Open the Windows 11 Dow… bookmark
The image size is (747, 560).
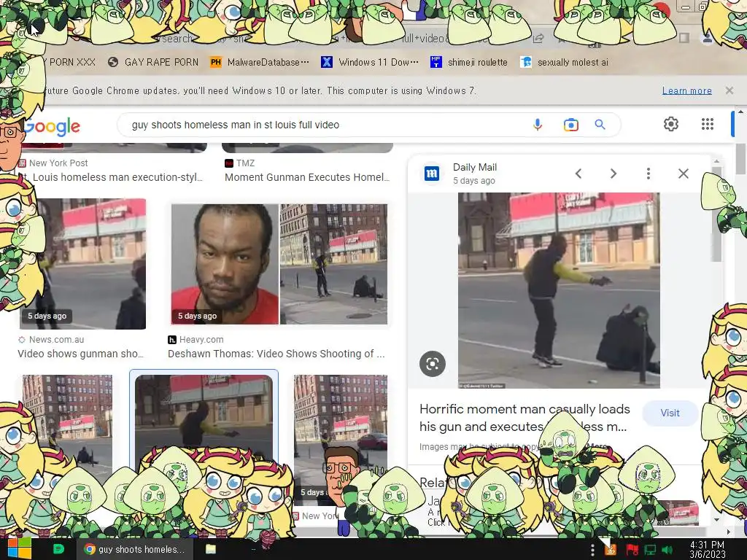point(370,62)
